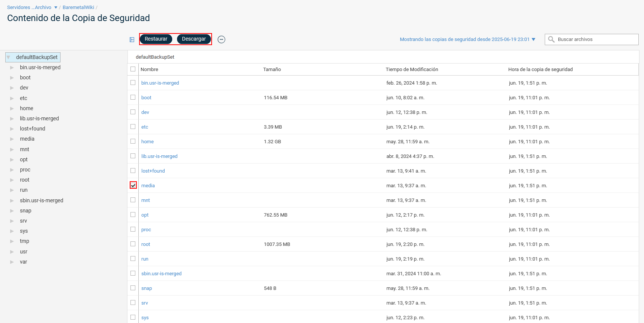Go to BaremetalWiki breadcrumb link
Screen dimensions: 644x323
(x=78, y=8)
